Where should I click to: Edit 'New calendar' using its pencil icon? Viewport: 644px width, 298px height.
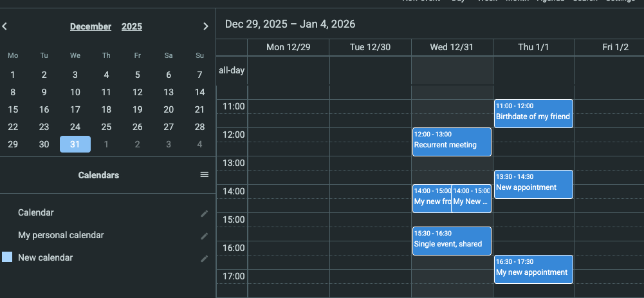204,258
